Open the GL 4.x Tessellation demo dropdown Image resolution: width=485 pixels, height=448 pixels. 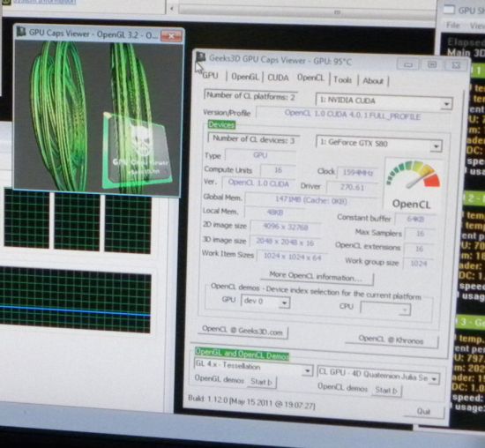tap(253, 367)
